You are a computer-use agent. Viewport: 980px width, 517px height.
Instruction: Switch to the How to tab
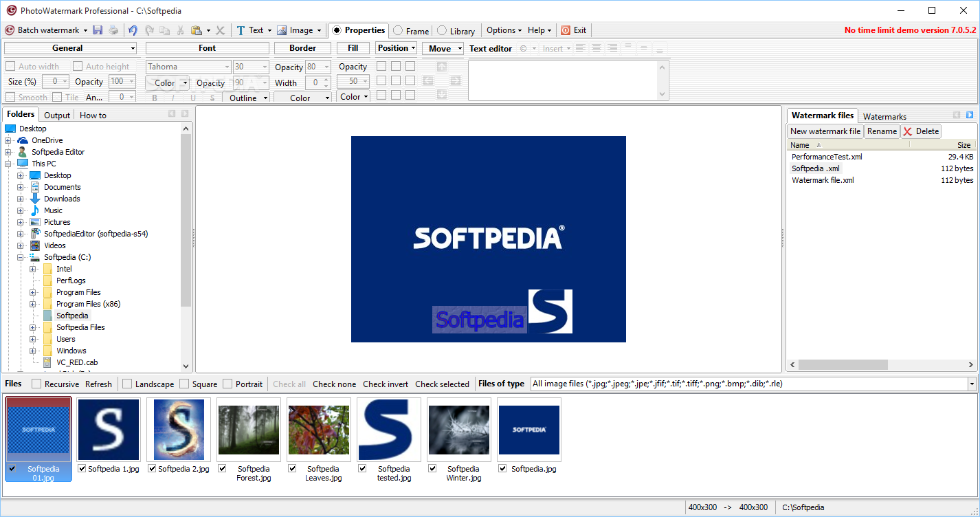tap(93, 115)
